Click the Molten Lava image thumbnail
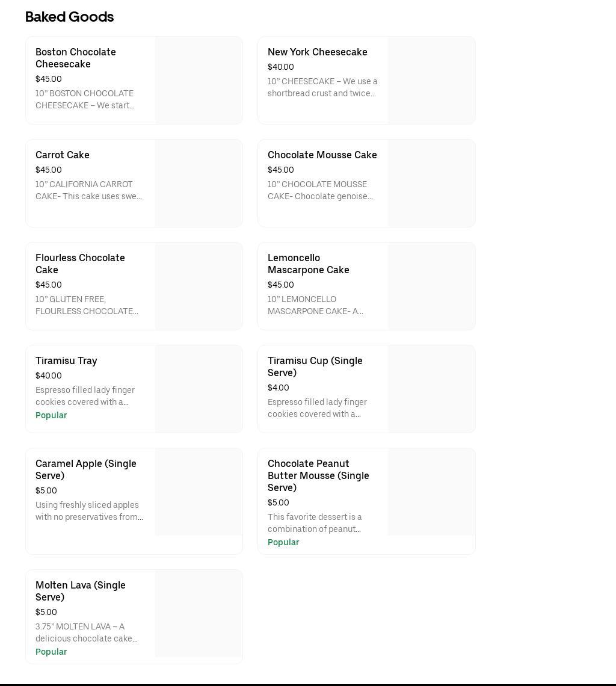This screenshot has width=616, height=686. coord(199,613)
